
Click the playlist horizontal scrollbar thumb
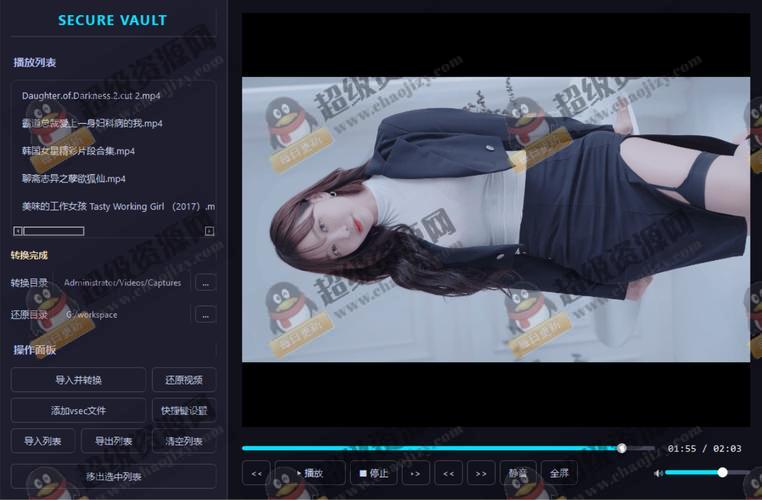click(54, 231)
